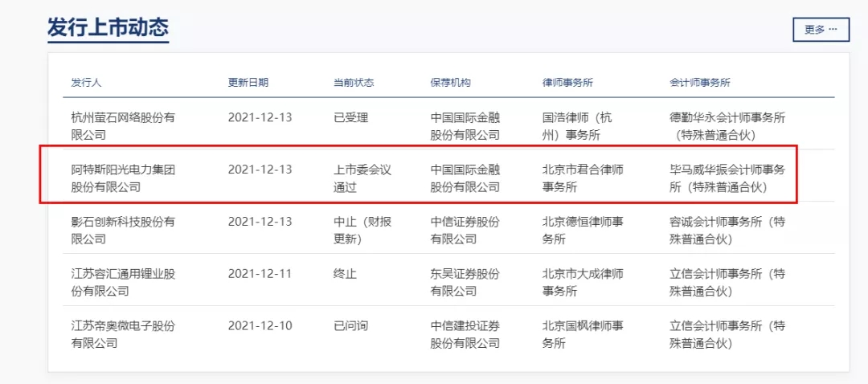This screenshot has width=868, height=384.
Task: Click the 更多 button
Action: point(821,30)
